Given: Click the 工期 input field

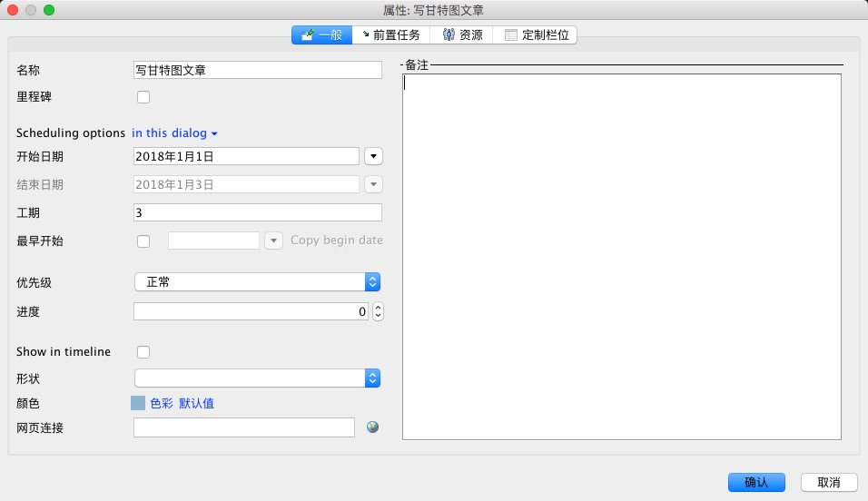Looking at the screenshot, I should click(x=258, y=212).
